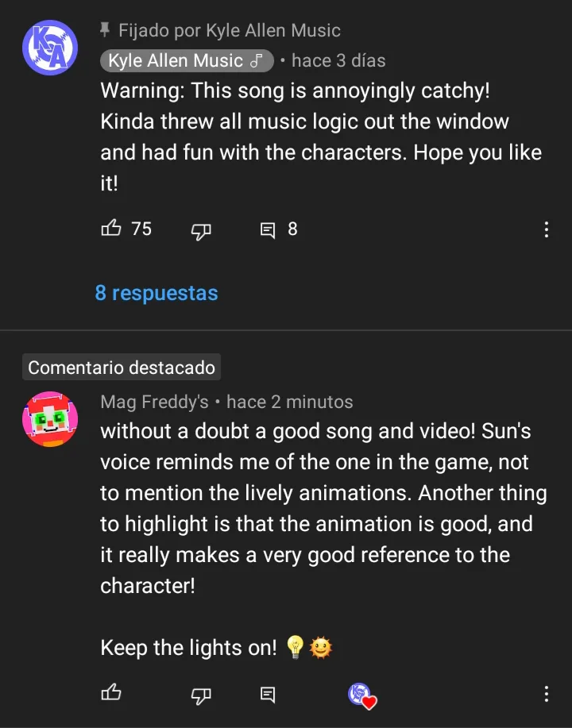Open Kyle Allen Music channel avatar
Viewport: 572px width, 728px height.
click(50, 48)
